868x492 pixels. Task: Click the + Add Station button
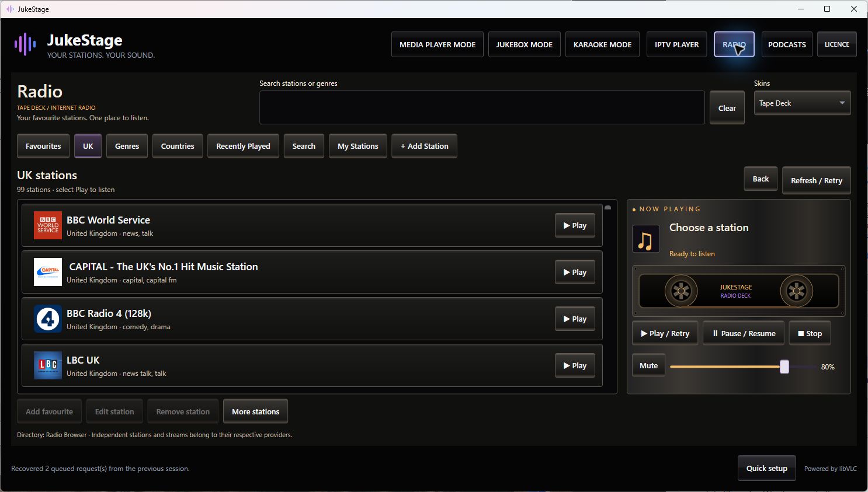click(x=425, y=146)
